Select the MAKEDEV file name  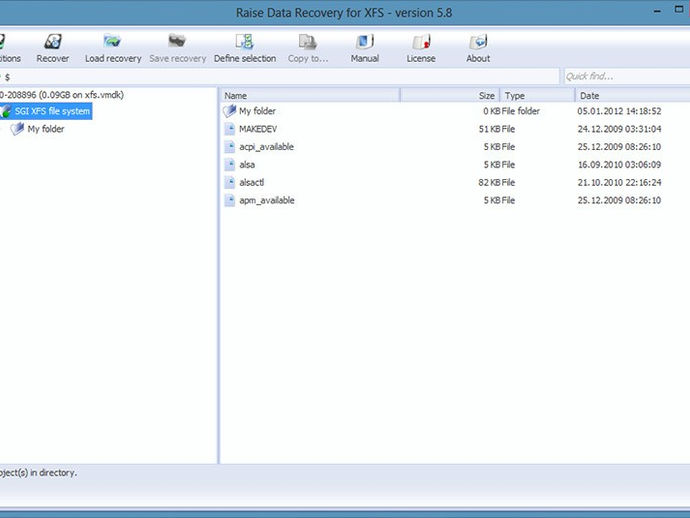(x=258, y=129)
